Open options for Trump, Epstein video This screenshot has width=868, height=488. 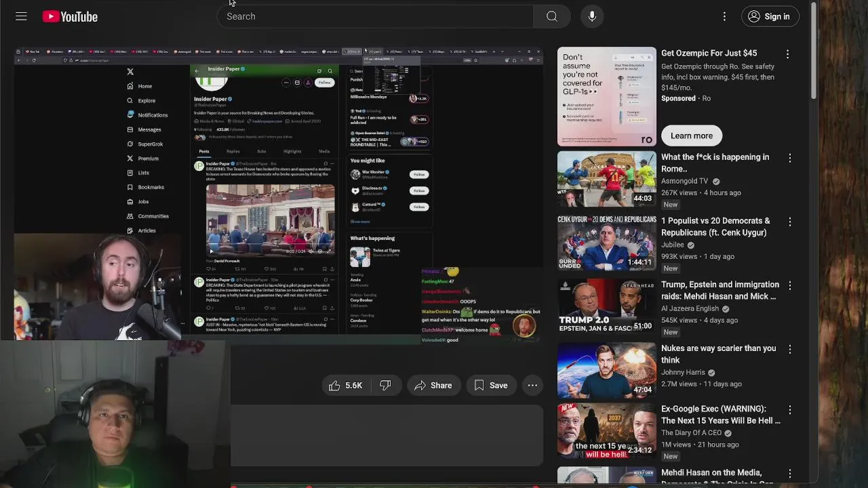coord(789,285)
